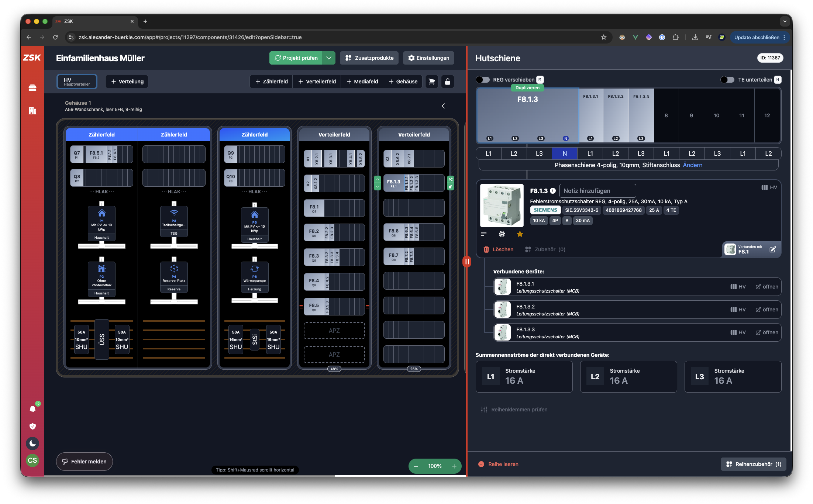This screenshot has width=813, height=504.
Task: Click the Verteilerfeld add menu item
Action: (317, 82)
